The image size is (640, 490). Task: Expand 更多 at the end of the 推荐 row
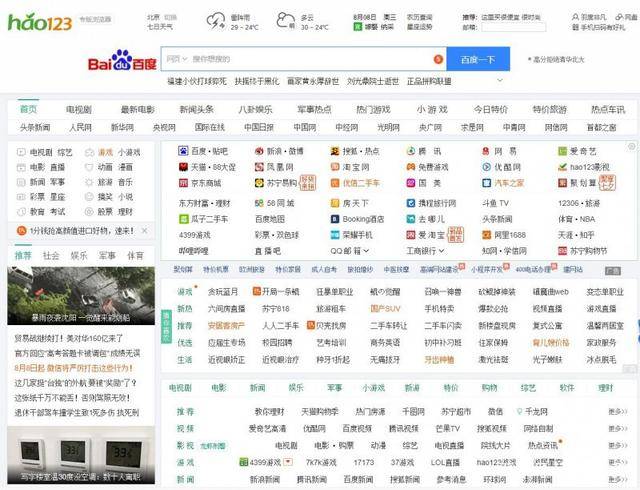[618, 412]
